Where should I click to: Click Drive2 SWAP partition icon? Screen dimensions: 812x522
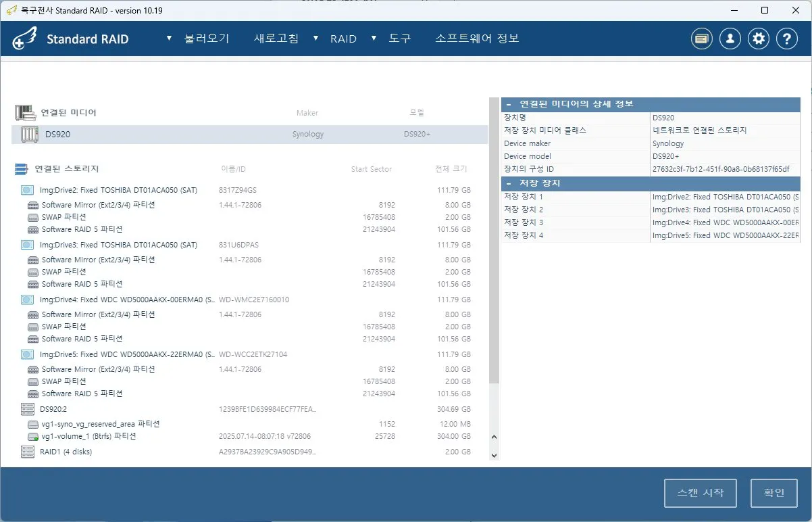(33, 217)
